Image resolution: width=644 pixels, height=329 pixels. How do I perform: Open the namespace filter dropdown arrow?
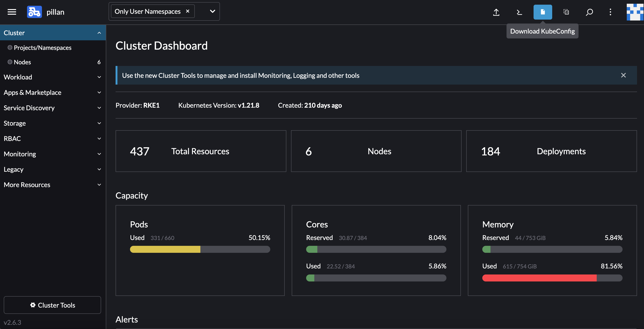tap(212, 11)
